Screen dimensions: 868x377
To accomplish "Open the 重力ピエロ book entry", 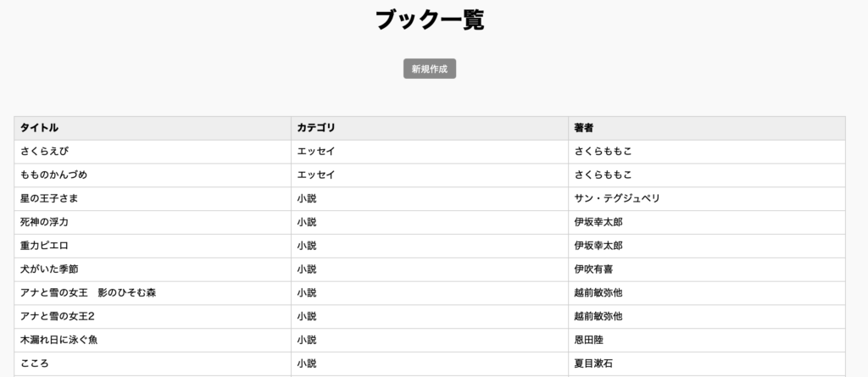I will (x=430, y=246).
